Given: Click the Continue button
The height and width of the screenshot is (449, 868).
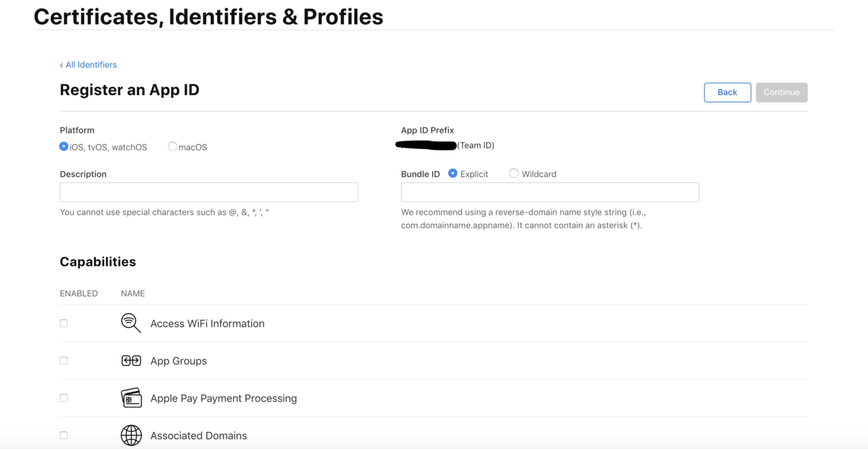Looking at the screenshot, I should point(781,92).
